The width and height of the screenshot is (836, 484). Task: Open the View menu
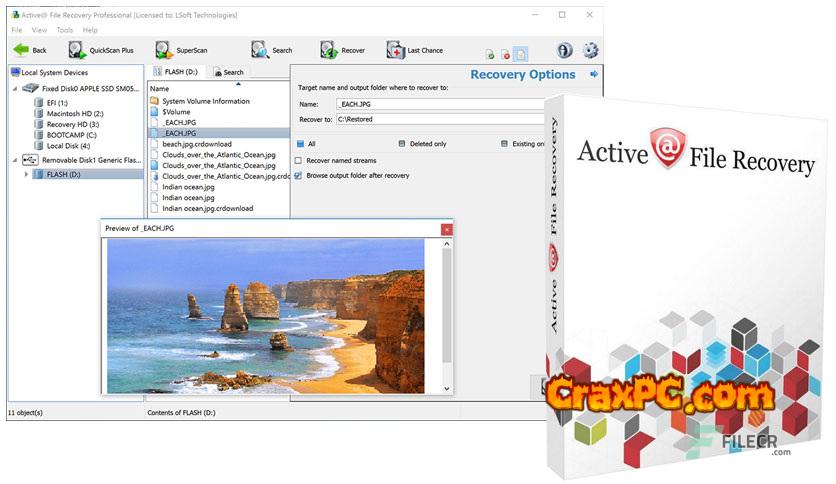(x=39, y=30)
